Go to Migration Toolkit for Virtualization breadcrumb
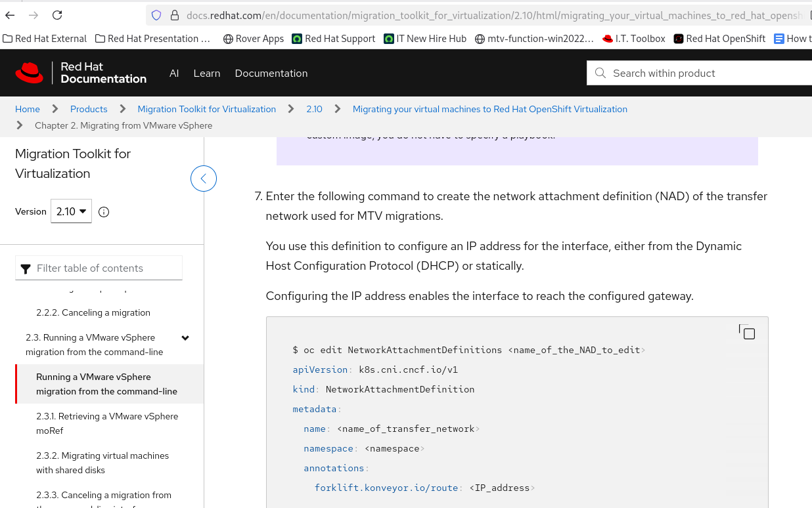812x508 pixels. [206, 109]
